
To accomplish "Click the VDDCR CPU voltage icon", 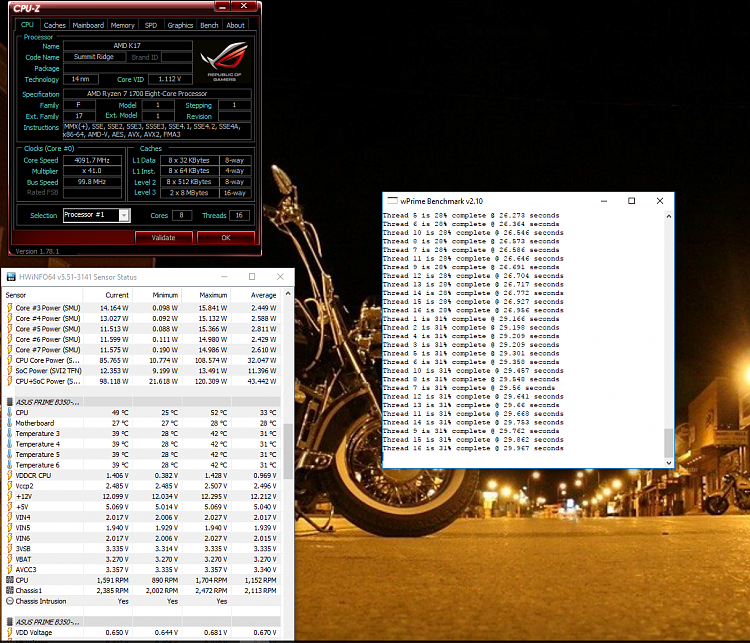I will click(x=9, y=475).
